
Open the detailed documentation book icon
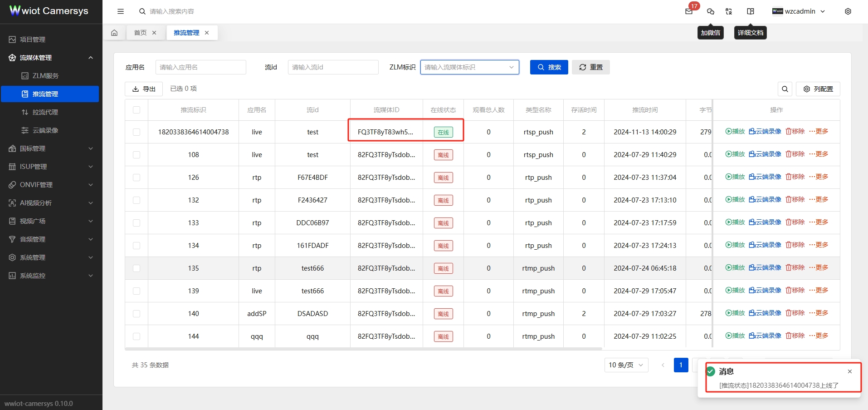(751, 11)
